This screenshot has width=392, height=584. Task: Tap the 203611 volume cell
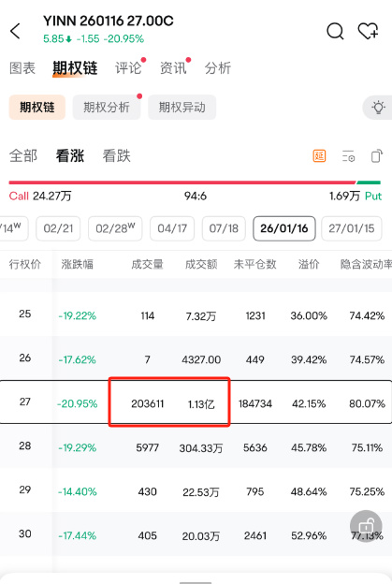click(x=148, y=403)
